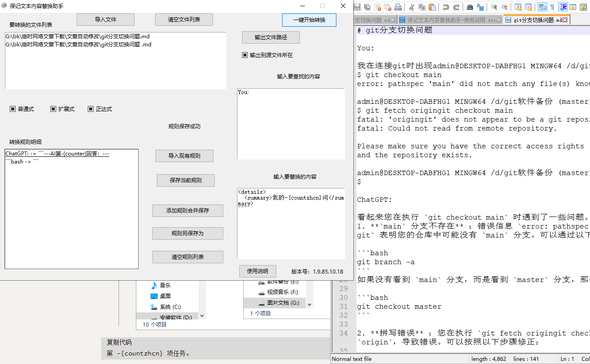Image resolution: width=590 pixels, height=364 pixels.
Task: Click the 输入要替换的内容 text box
Action: (x=291, y=224)
